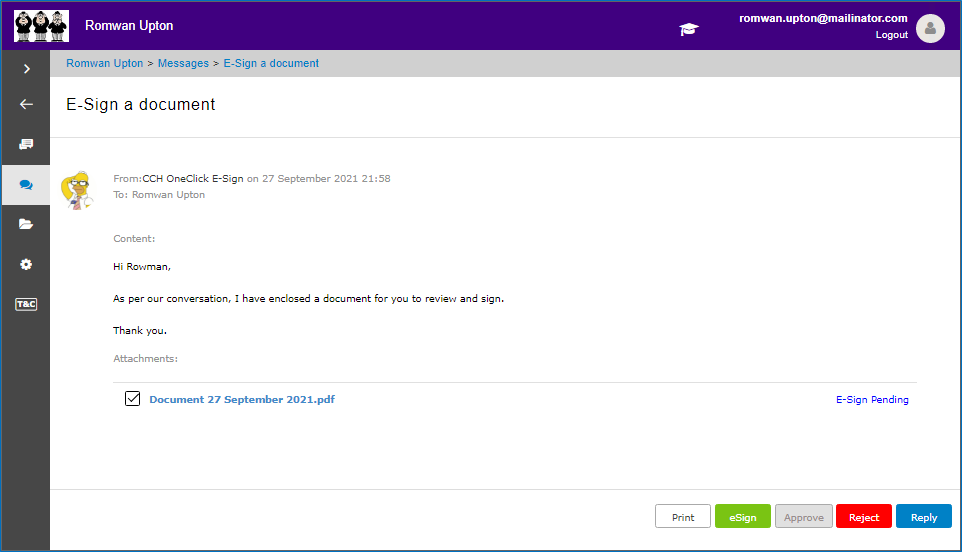Go to Romwan Upton breadcrumb

pyautogui.click(x=104, y=63)
